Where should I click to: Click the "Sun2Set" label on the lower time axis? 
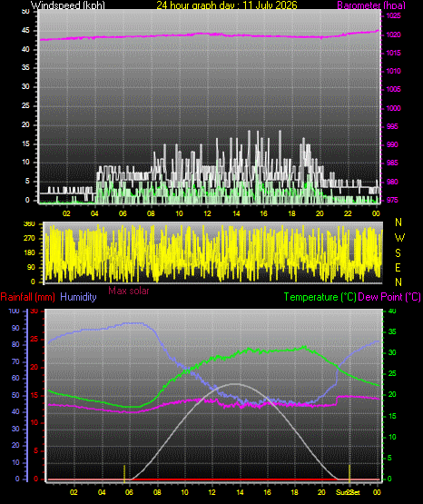pos(348,492)
